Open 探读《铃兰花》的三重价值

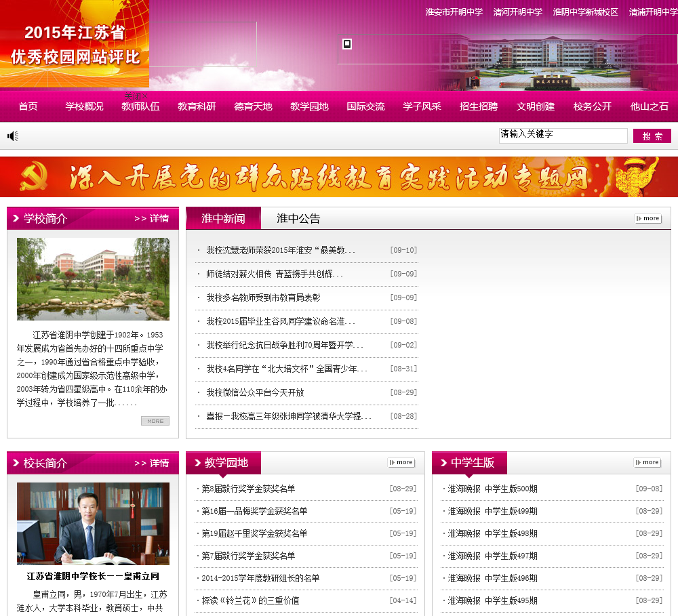click(250, 601)
